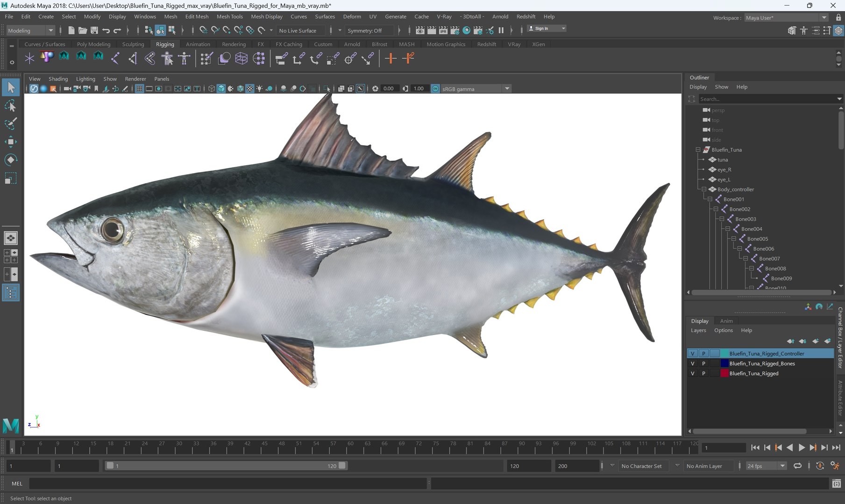Screen dimensions: 845x504
Task: Open Render Settings clapperboard icon
Action: [454, 30]
